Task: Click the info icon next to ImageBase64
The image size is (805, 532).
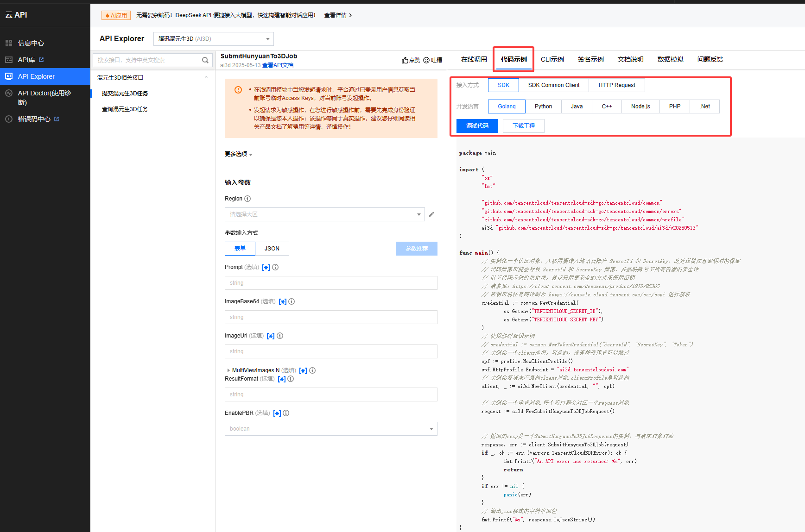Action: point(292,301)
